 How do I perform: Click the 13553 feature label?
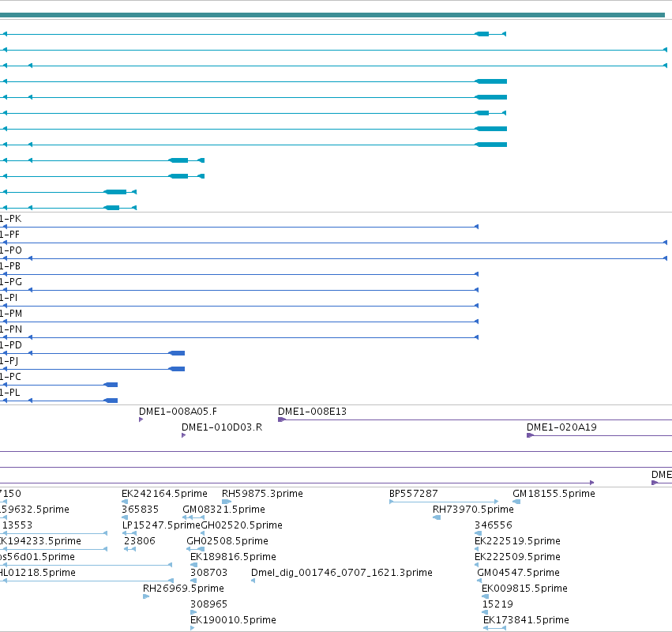[17, 525]
